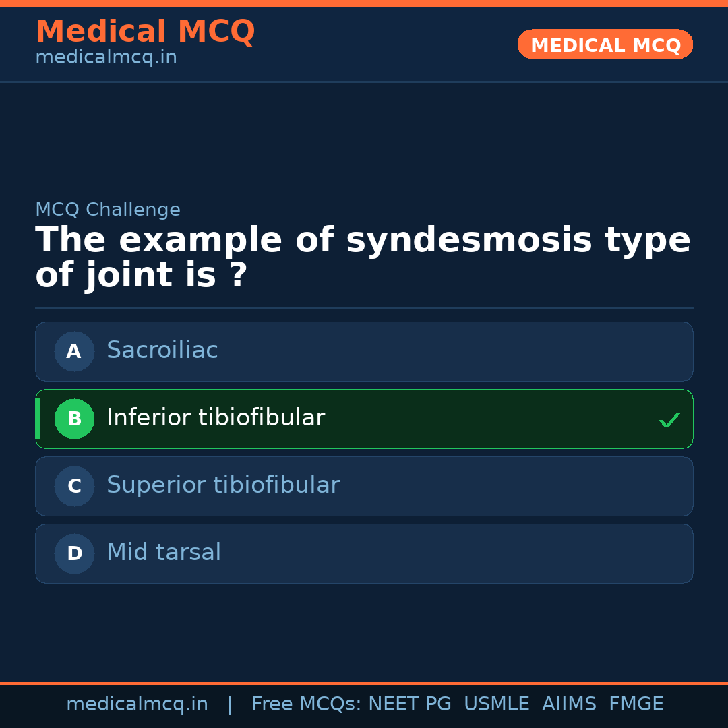Select the Sacroiliac answer option
Screen dimensions: 728x728
[364, 351]
